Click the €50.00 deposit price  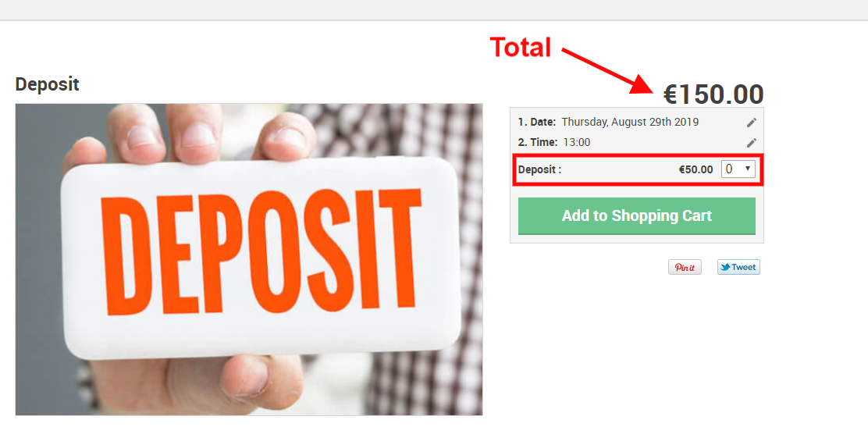click(695, 170)
